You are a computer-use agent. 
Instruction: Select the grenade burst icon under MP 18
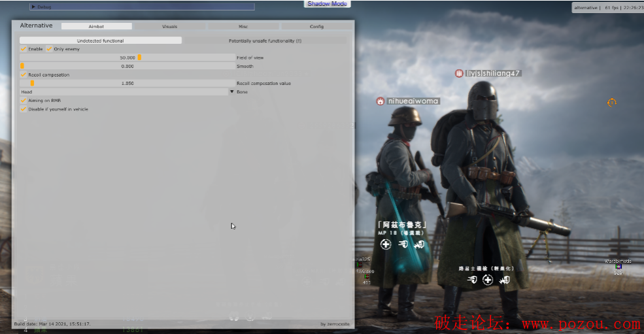419,245
